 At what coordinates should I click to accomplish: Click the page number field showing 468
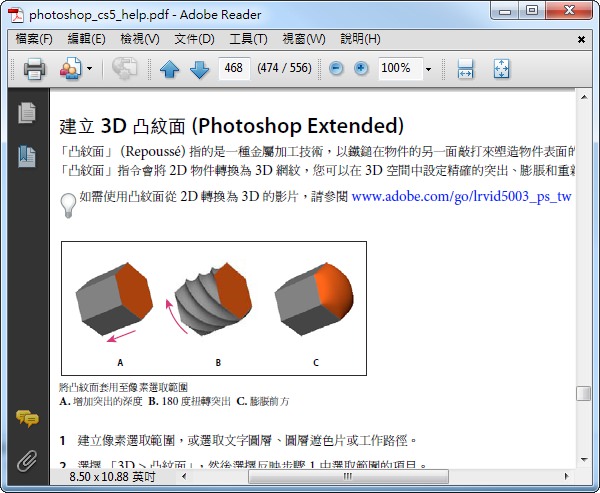[234, 69]
